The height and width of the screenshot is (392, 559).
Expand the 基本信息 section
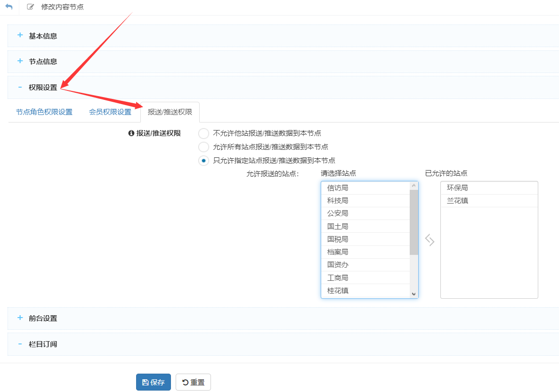43,36
